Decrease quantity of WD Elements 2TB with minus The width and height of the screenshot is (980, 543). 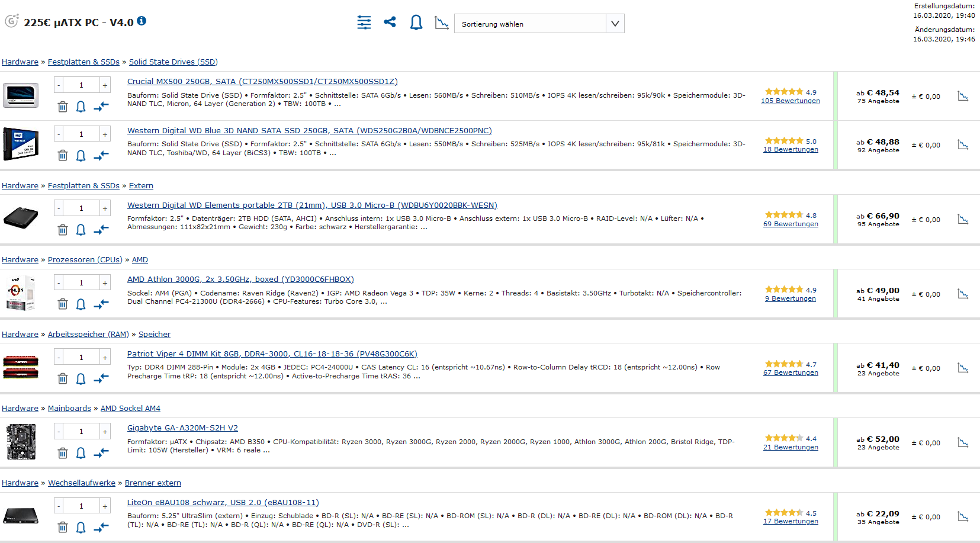coord(59,208)
